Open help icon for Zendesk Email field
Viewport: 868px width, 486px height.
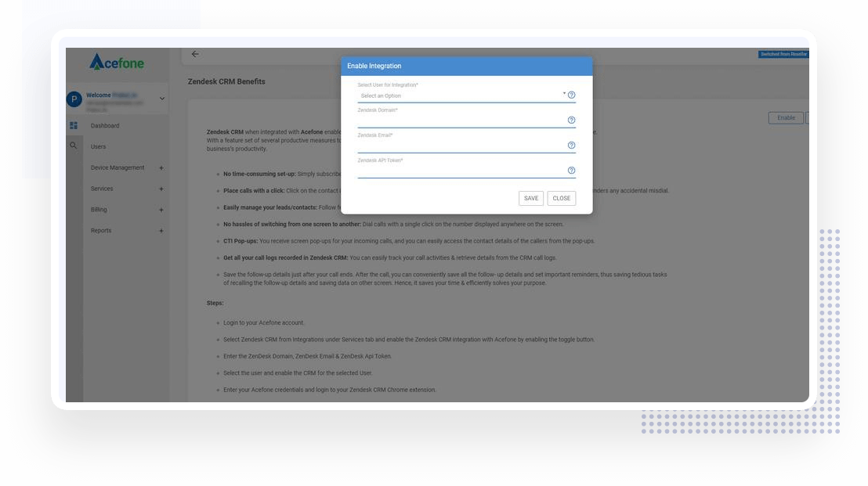click(x=571, y=146)
